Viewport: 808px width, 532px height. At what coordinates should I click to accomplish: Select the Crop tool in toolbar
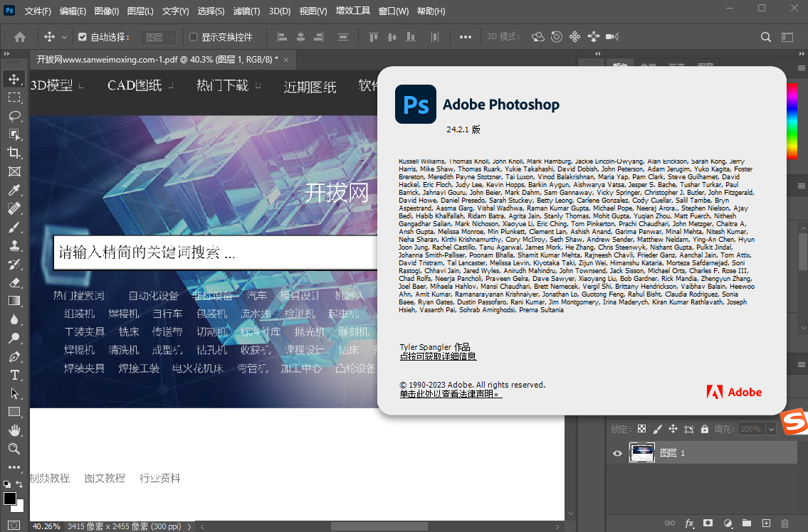pyautogui.click(x=14, y=153)
